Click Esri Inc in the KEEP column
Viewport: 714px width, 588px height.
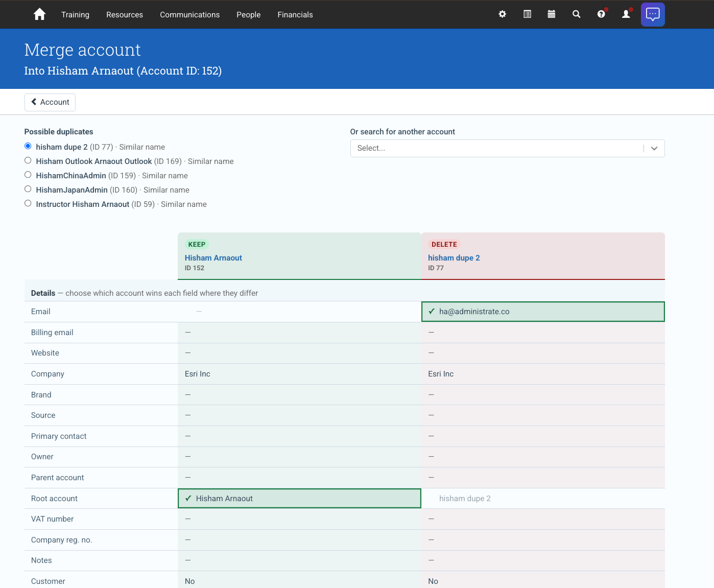[198, 374]
